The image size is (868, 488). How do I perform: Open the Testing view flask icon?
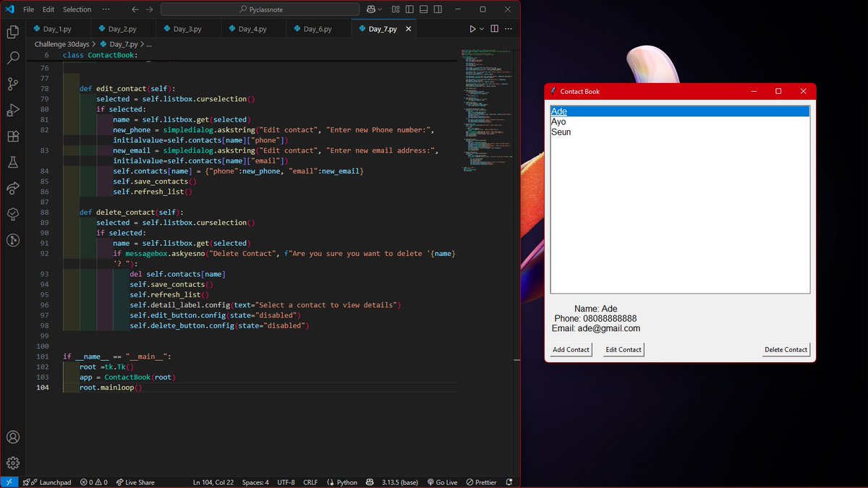[x=12, y=162]
